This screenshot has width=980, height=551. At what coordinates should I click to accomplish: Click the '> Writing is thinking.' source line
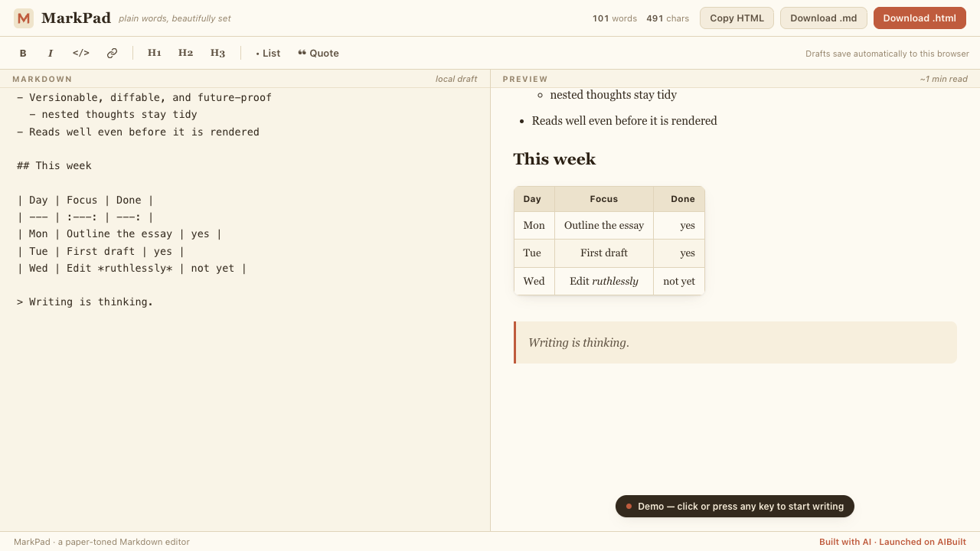point(85,302)
